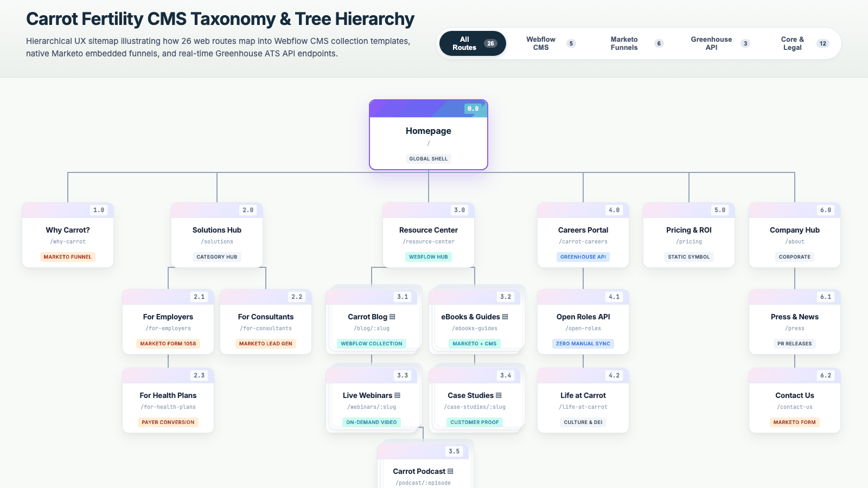This screenshot has width=868, height=488.
Task: Click the 4.1 index badge on Open Roles API
Action: click(614, 297)
